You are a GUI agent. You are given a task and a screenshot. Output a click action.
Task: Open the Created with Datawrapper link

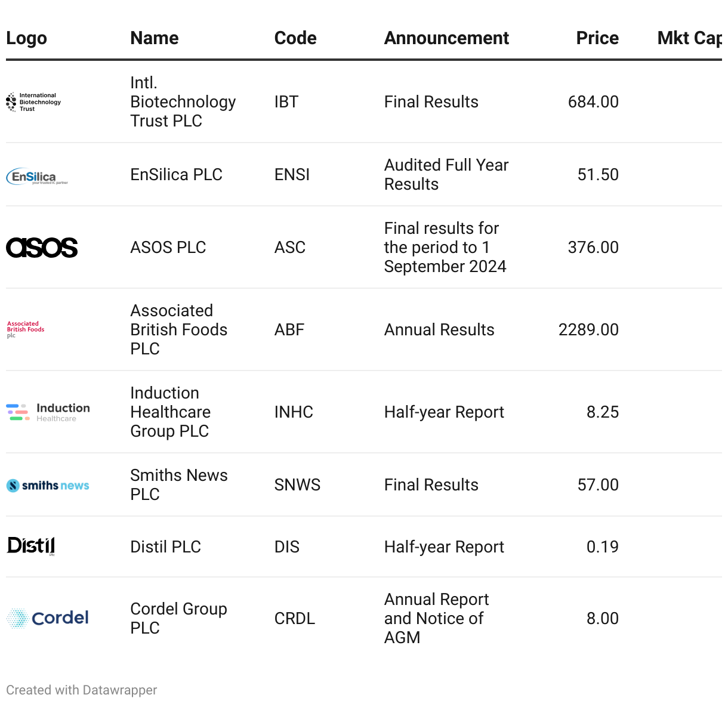[x=82, y=690]
